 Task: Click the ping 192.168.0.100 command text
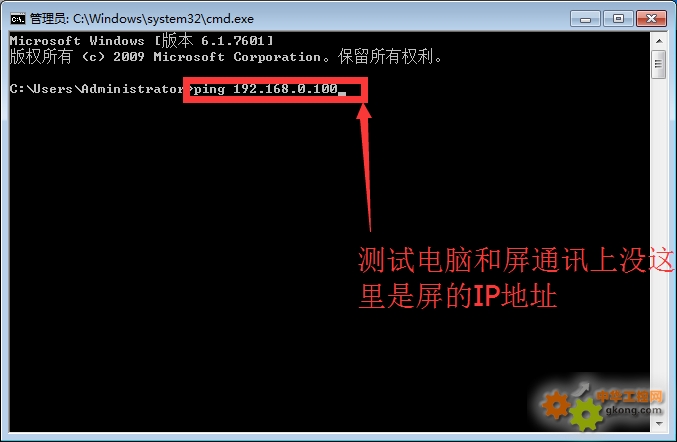pos(266,89)
